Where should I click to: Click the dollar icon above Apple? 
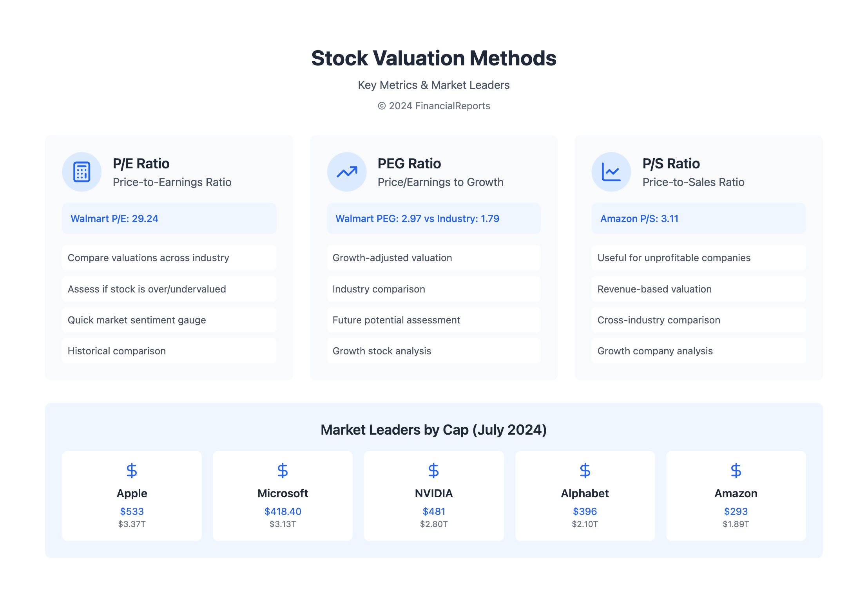tap(132, 470)
